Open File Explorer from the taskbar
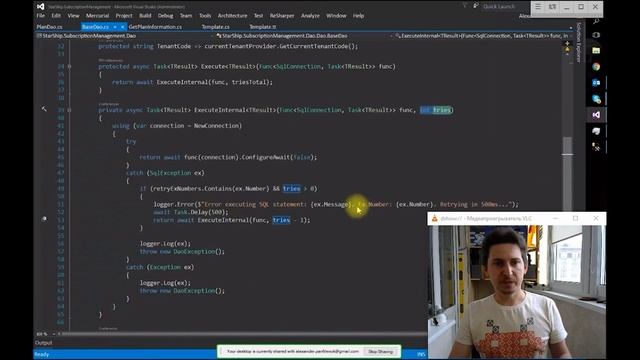 (596, 51)
